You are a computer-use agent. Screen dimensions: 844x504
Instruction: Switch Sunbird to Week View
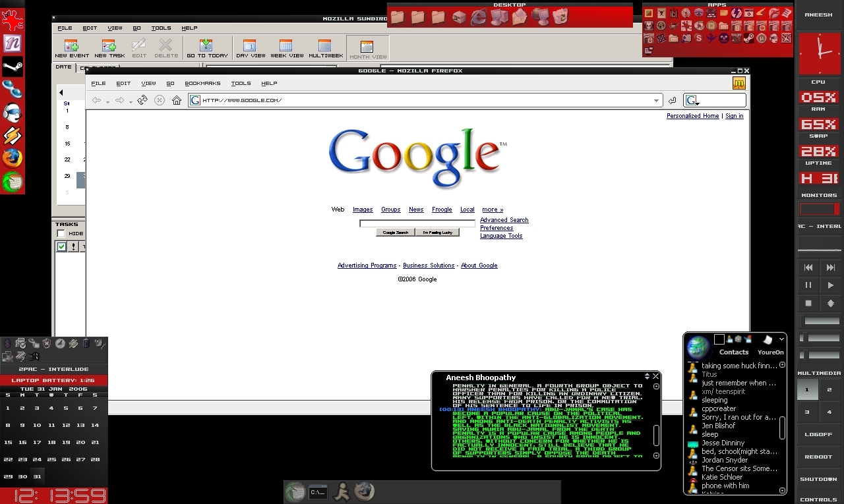tap(287, 48)
